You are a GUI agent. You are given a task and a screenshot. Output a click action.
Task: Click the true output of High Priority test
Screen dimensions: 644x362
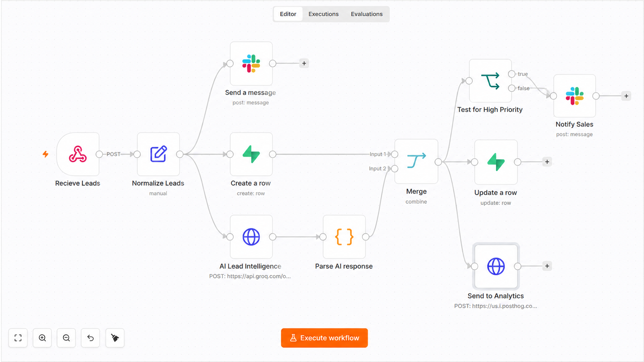[512, 74]
